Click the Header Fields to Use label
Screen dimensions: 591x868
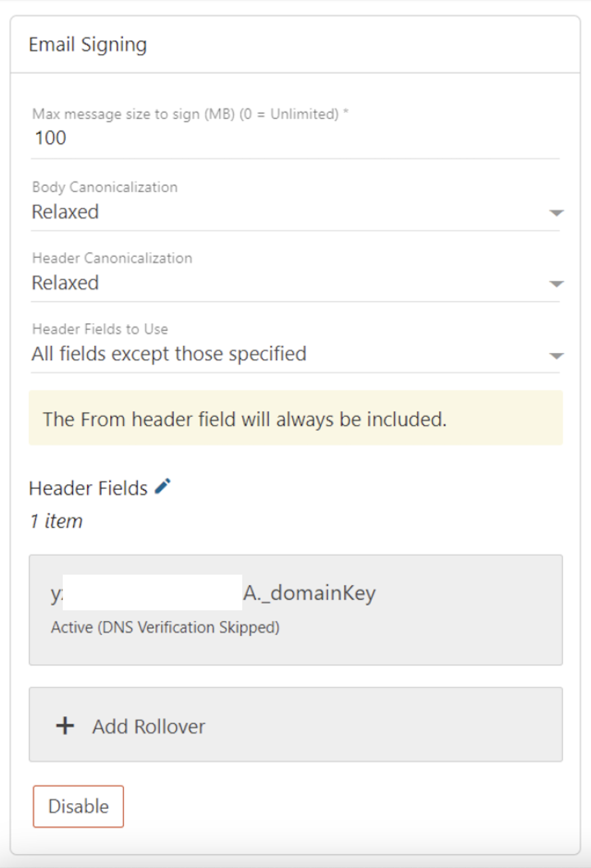pos(100,329)
